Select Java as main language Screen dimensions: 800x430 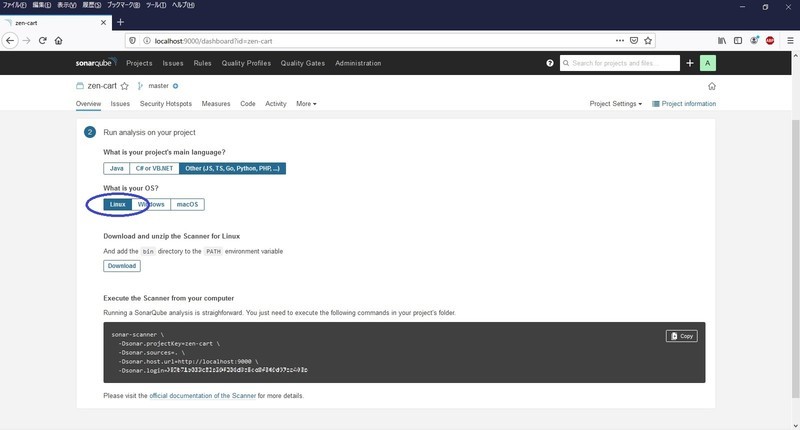[x=116, y=168]
